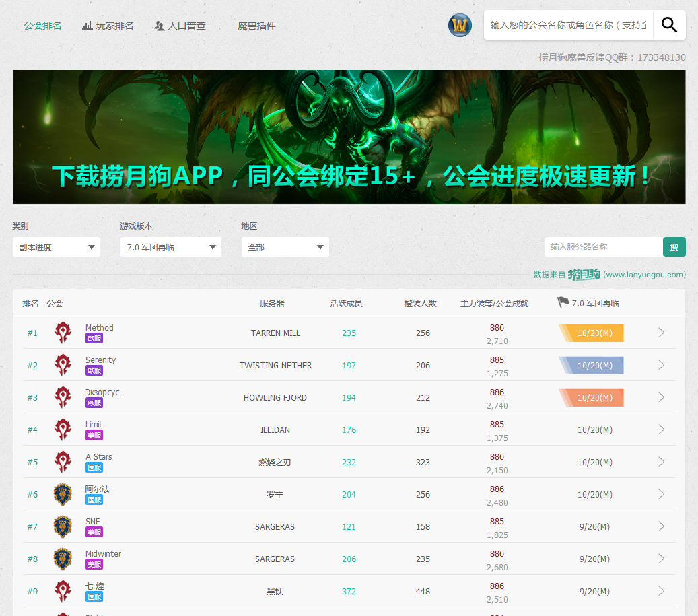Click the 美服 tag under SNF
The width and height of the screenshot is (698, 616).
tap(94, 533)
